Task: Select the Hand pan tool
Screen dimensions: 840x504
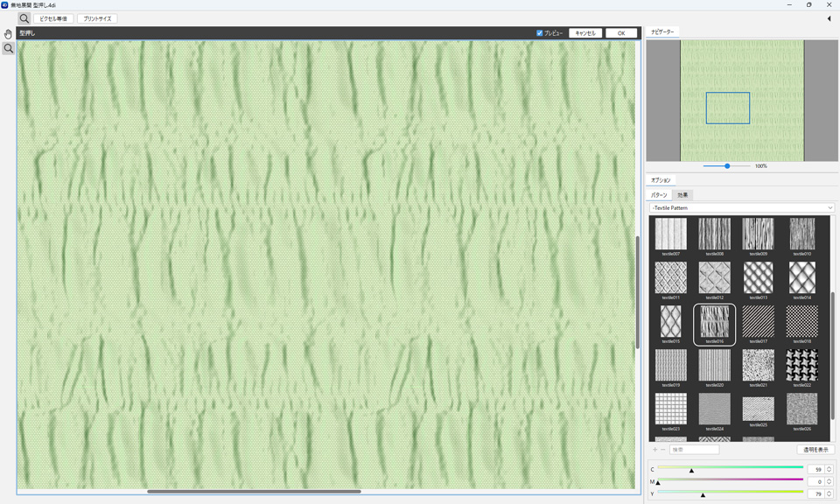Action: (x=8, y=34)
